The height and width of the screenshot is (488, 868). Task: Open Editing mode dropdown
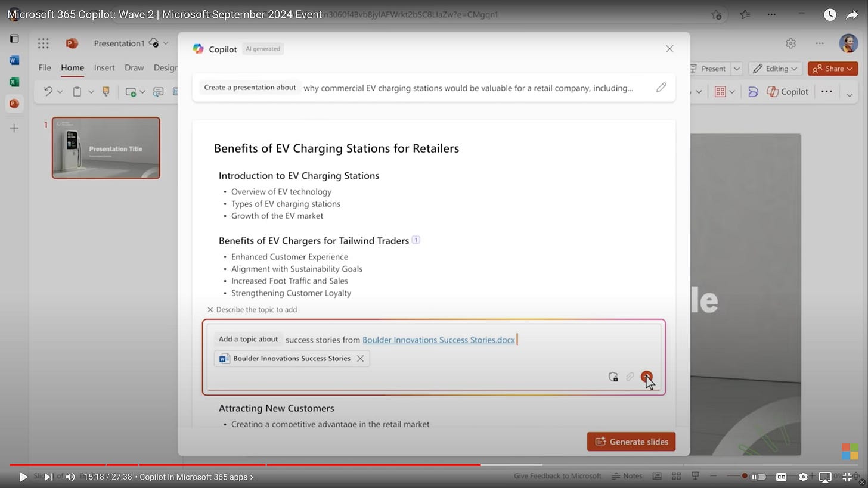(774, 69)
